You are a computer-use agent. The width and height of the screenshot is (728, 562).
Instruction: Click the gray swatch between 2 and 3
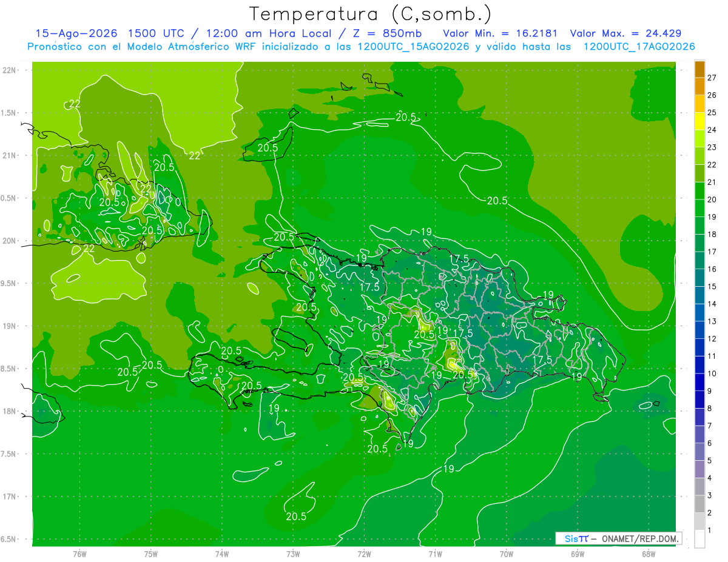[699, 504]
